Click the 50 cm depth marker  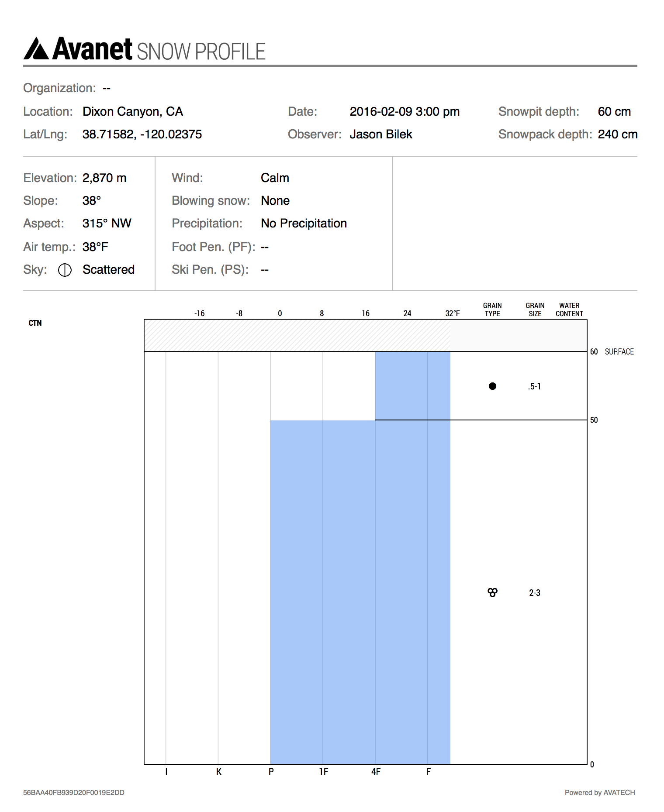594,420
